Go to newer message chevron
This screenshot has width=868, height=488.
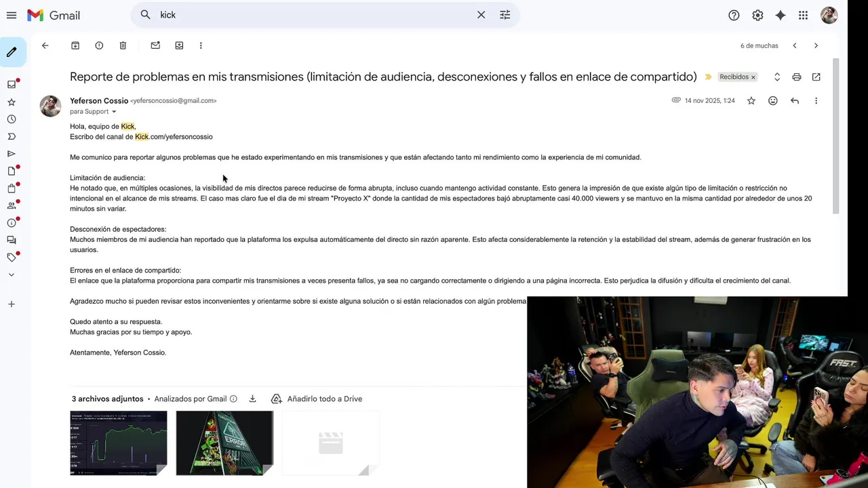pos(795,45)
